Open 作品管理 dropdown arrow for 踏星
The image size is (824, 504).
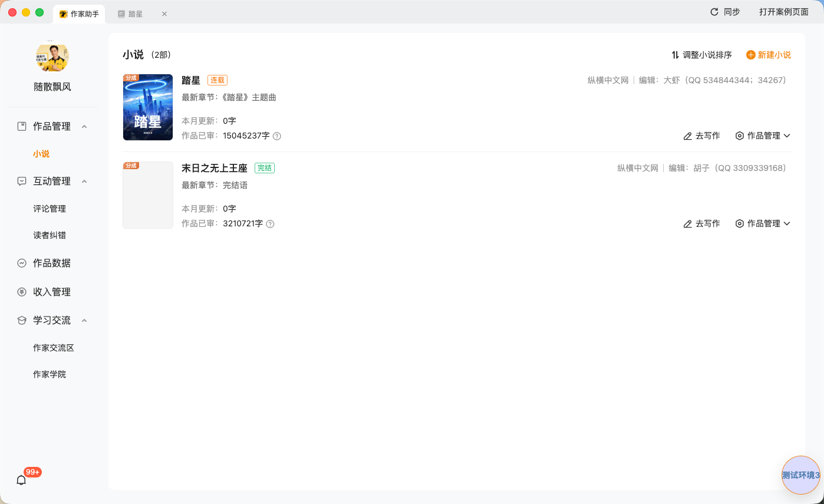click(787, 136)
